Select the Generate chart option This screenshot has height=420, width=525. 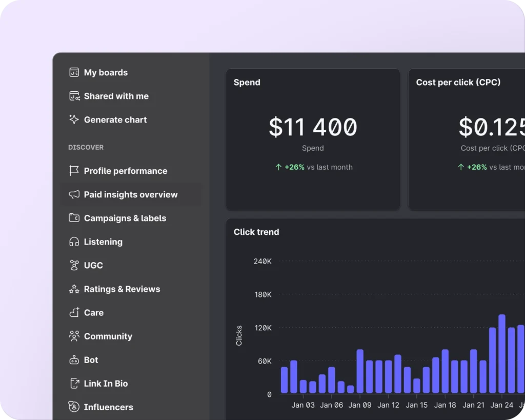pyautogui.click(x=115, y=119)
